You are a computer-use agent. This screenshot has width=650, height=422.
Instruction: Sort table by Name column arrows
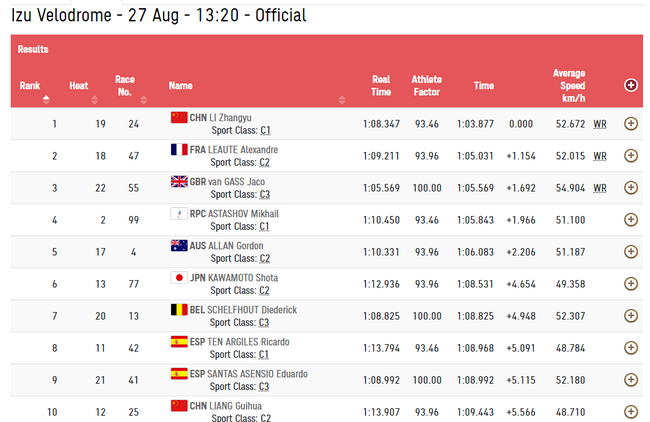[342, 99]
